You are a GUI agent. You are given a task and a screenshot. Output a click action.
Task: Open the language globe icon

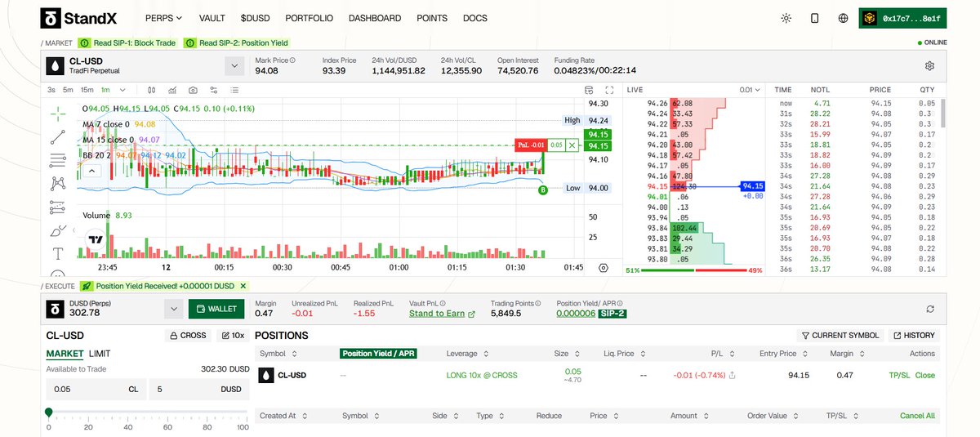(x=843, y=18)
